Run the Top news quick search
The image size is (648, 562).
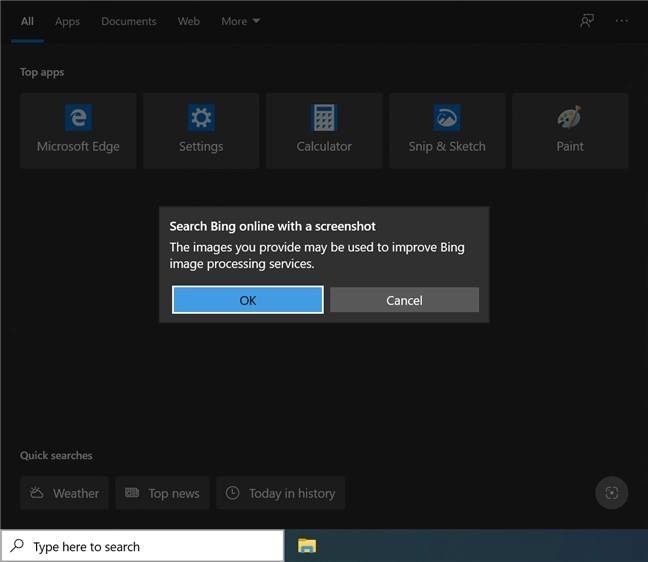162,493
